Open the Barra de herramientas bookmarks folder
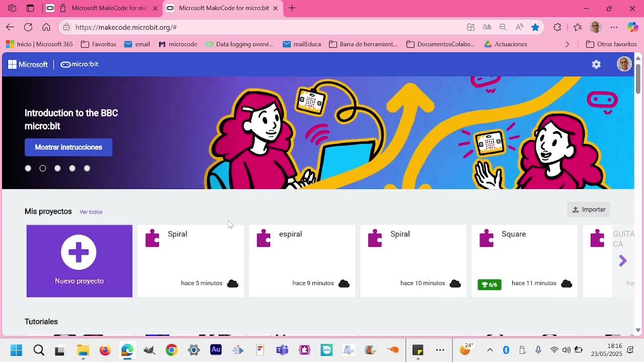This screenshot has width=644, height=362. [363, 44]
